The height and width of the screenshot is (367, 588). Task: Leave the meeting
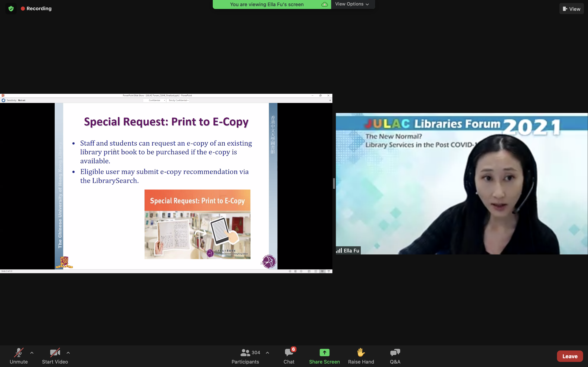[x=570, y=356]
